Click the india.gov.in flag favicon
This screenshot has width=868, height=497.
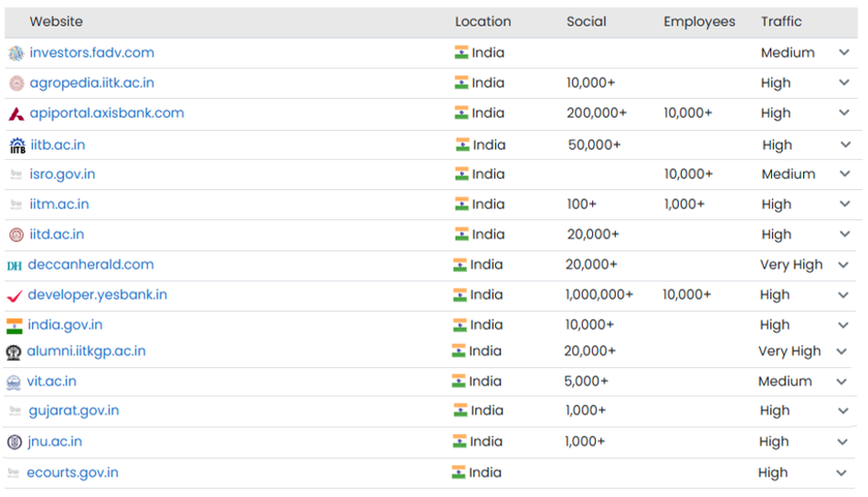click(15, 326)
